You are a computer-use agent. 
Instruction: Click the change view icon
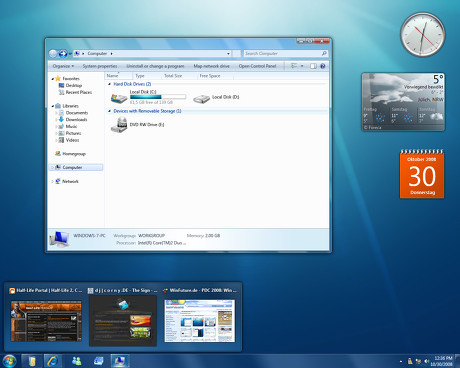[x=294, y=66]
